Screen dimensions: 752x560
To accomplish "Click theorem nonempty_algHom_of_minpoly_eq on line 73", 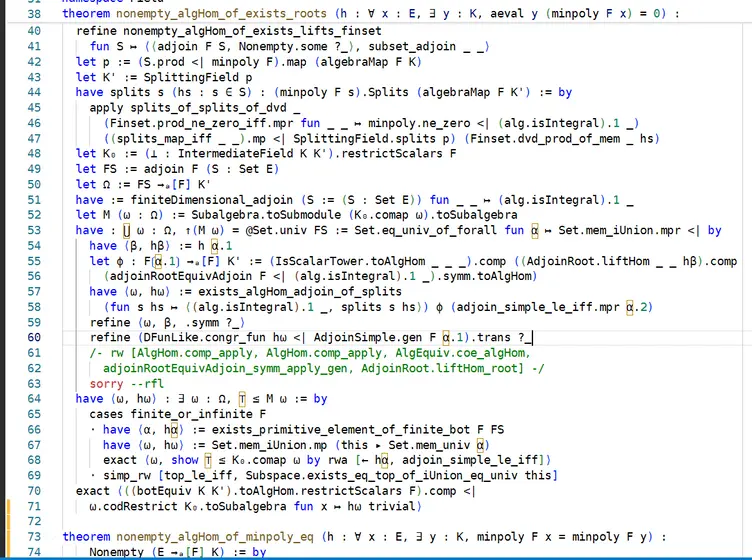I will (x=188, y=537).
